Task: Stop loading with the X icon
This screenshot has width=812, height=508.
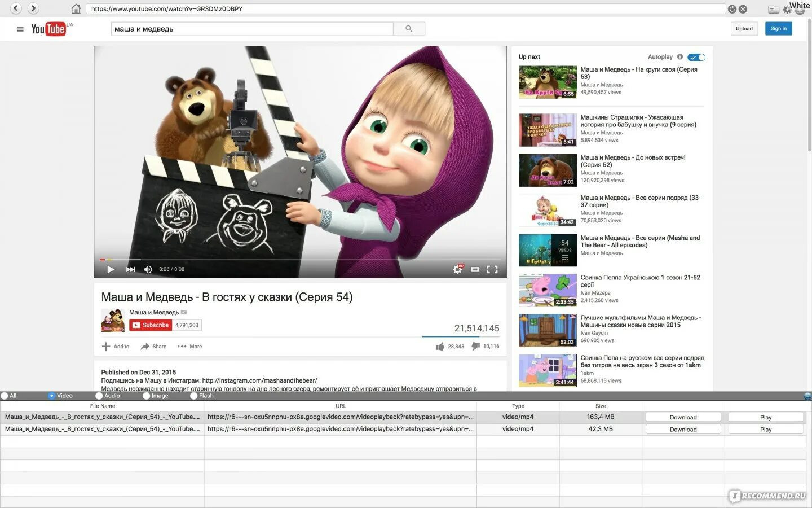Action: click(x=743, y=9)
